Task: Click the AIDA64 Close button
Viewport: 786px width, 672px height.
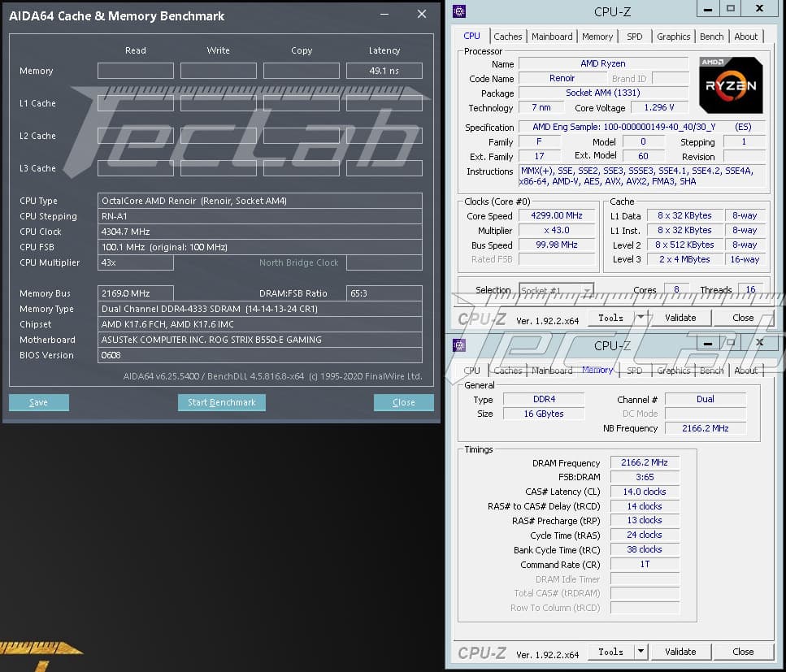Action: tap(403, 402)
